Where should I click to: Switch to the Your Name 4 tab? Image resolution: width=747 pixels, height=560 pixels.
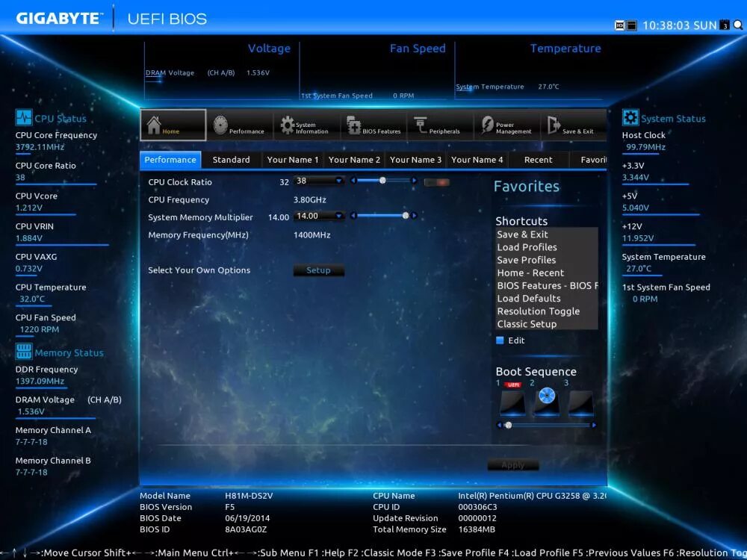pos(477,160)
